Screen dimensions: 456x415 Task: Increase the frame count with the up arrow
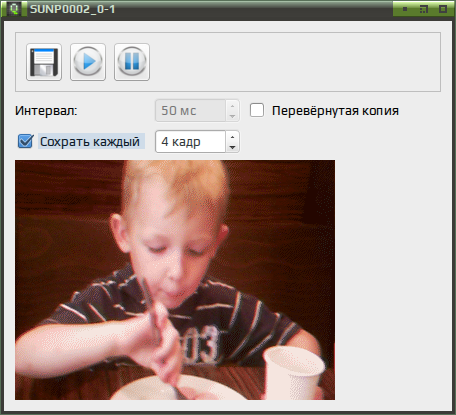(x=233, y=137)
